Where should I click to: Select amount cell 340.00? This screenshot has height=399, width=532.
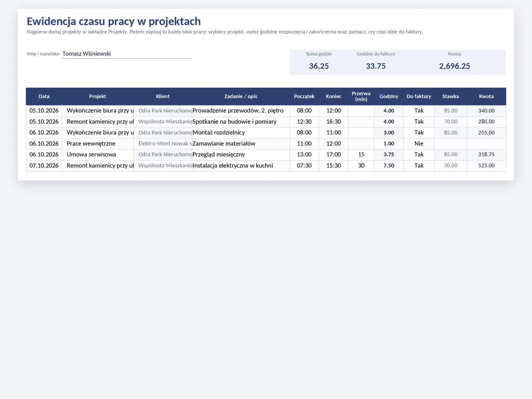click(x=486, y=111)
